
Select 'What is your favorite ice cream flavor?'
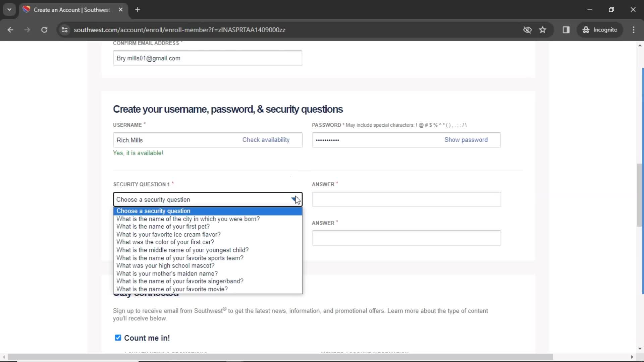[x=168, y=234]
